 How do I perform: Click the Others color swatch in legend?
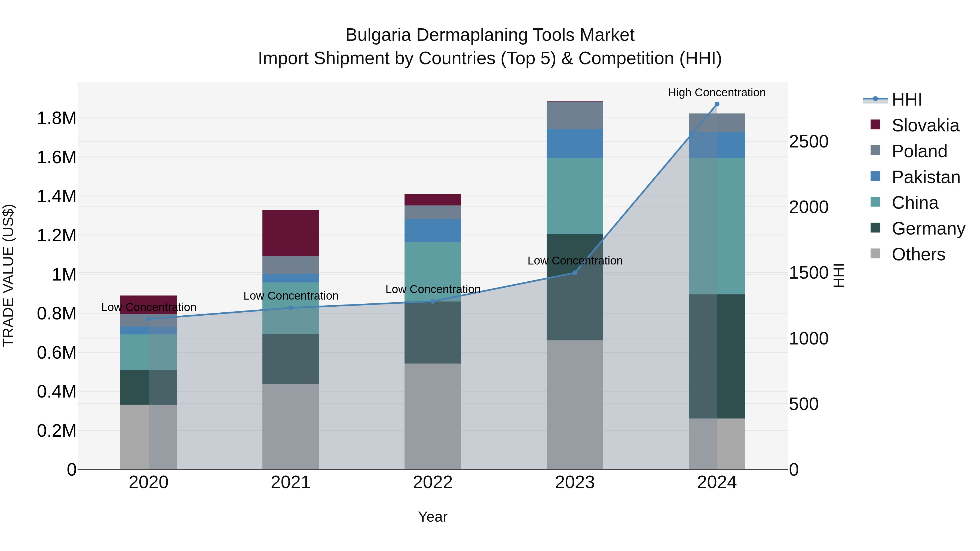[x=875, y=253]
